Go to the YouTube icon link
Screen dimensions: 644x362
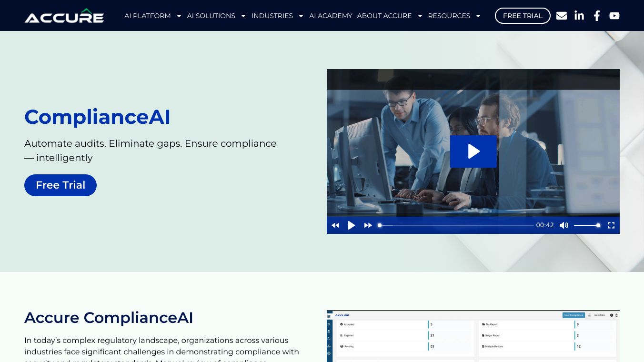click(614, 16)
